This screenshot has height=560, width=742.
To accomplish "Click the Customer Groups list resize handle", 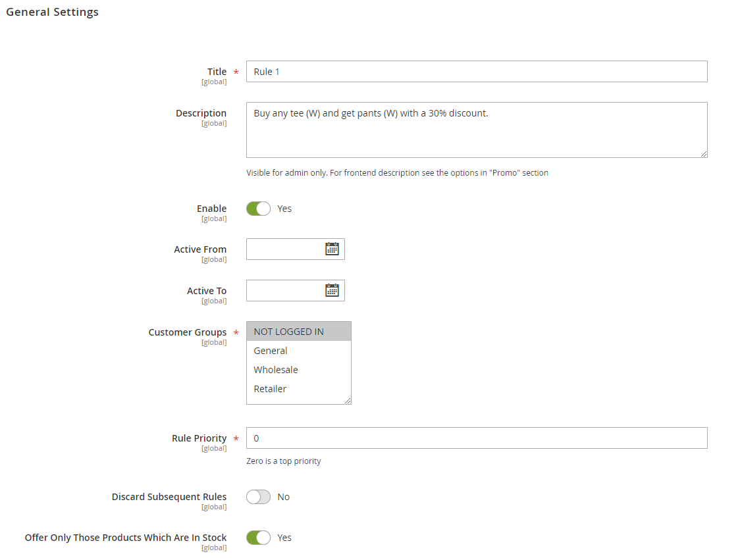I will 348,401.
